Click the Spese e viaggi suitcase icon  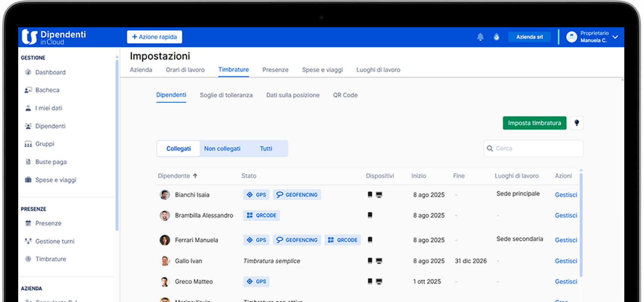coord(28,180)
